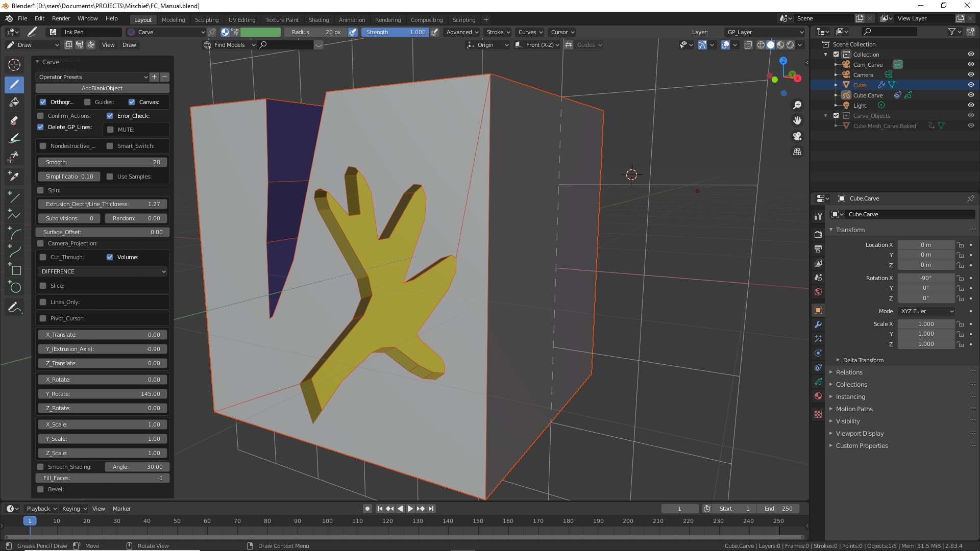Click the Play animation button
This screenshot has width=980, height=551.
click(410, 509)
